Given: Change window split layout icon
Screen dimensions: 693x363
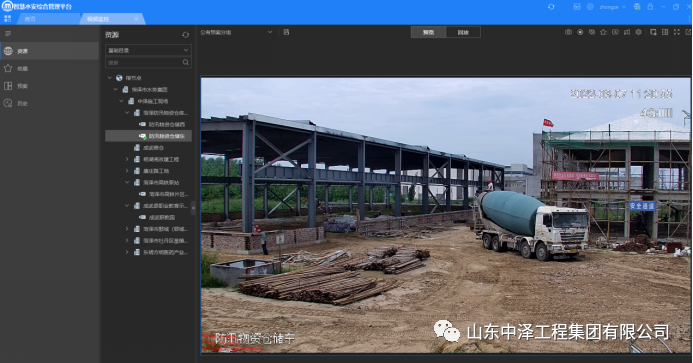Looking at the screenshot, I should tap(665, 32).
